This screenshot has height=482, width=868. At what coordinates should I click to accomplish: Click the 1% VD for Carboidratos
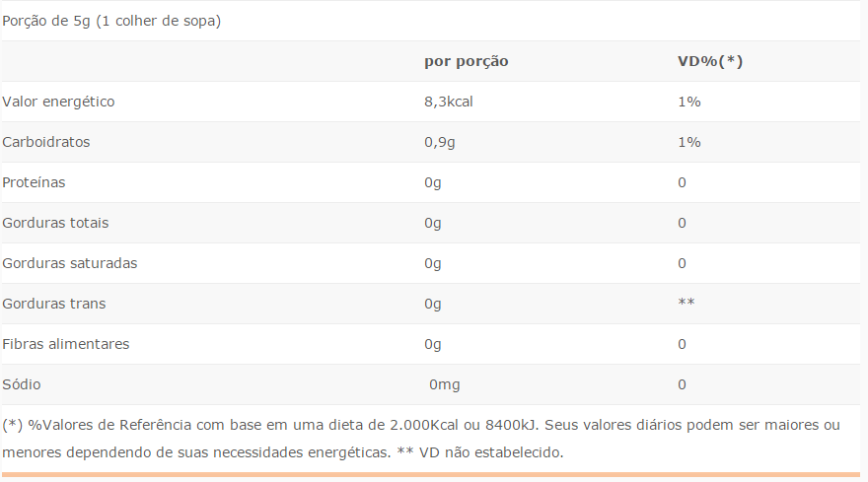pyautogui.click(x=689, y=142)
